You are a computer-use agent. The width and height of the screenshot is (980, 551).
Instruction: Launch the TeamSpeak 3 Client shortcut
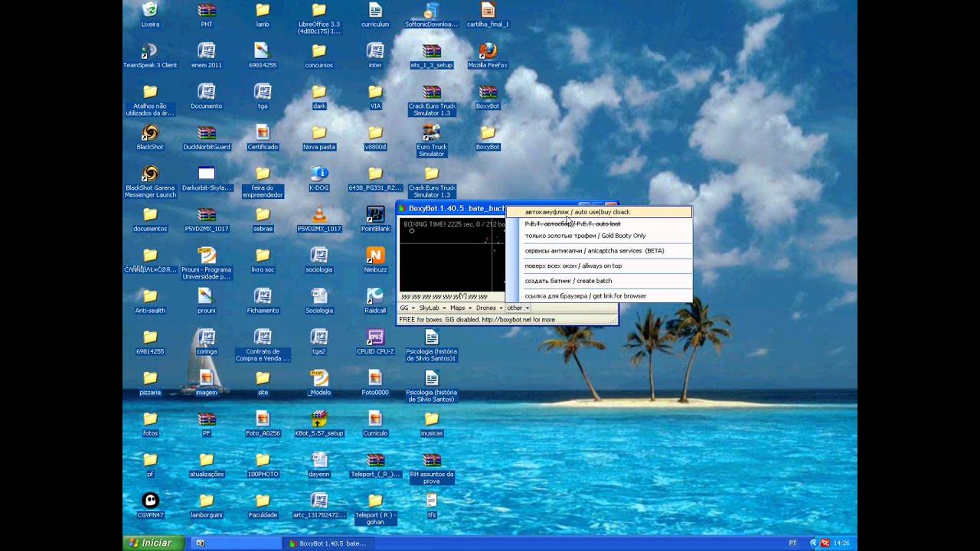click(150, 51)
